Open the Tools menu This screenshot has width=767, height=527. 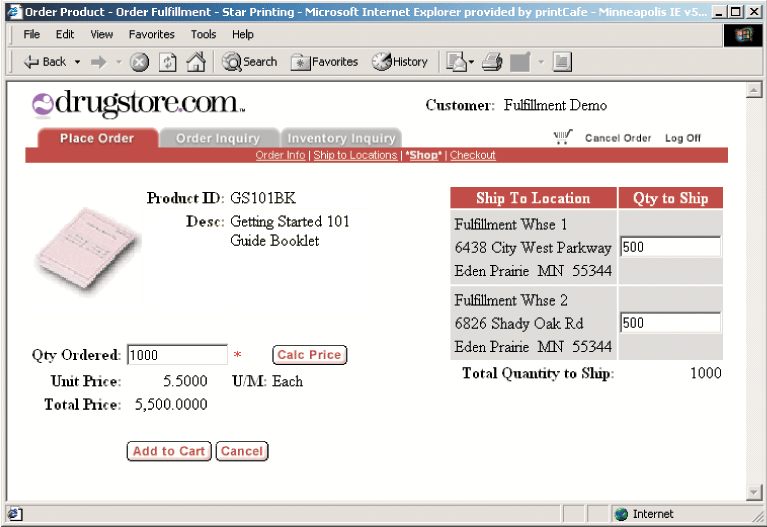(203, 34)
